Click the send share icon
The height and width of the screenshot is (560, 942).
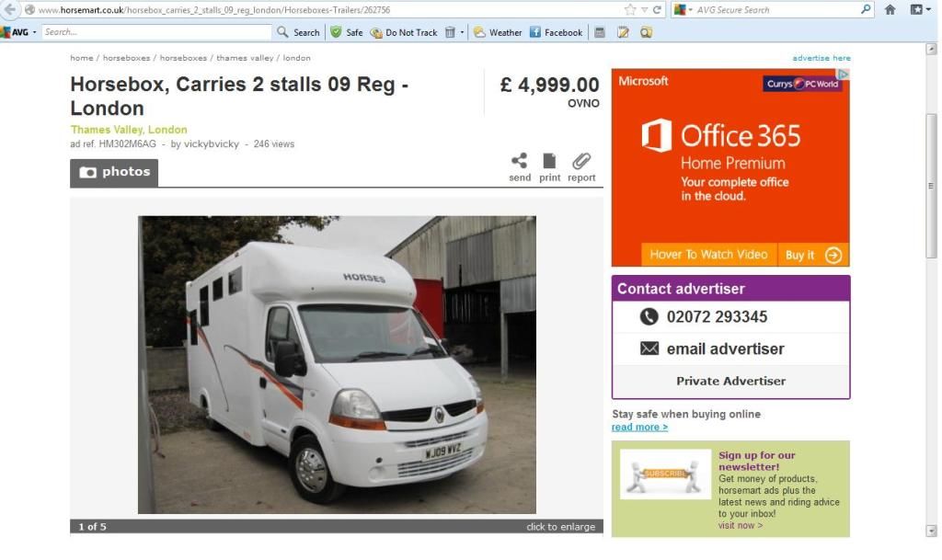pyautogui.click(x=520, y=162)
